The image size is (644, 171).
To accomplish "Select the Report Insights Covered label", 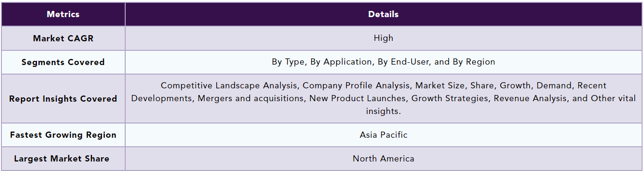I will 63,99.
